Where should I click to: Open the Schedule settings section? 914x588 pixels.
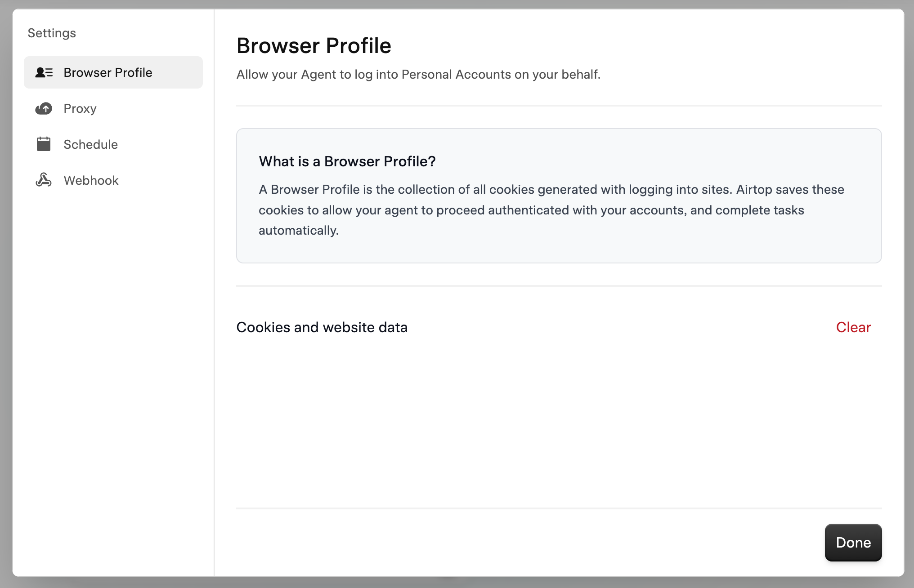tap(90, 144)
